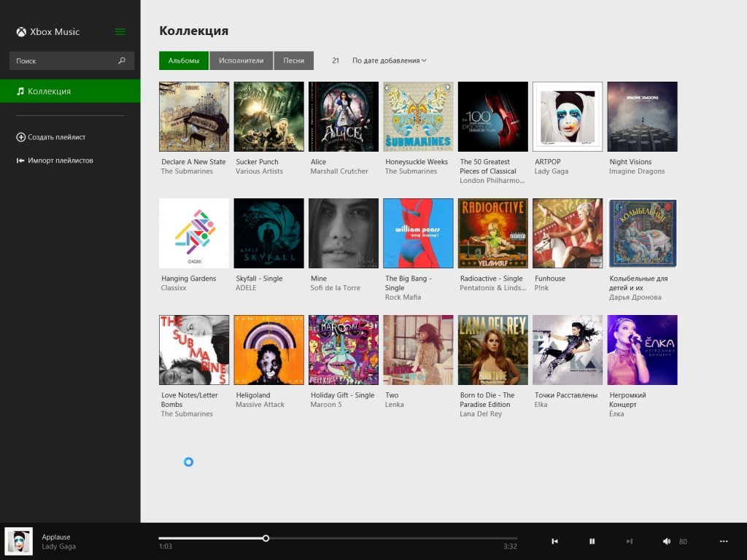Open the Hanging Gardens album cover
This screenshot has width=747, height=560.
[194, 233]
